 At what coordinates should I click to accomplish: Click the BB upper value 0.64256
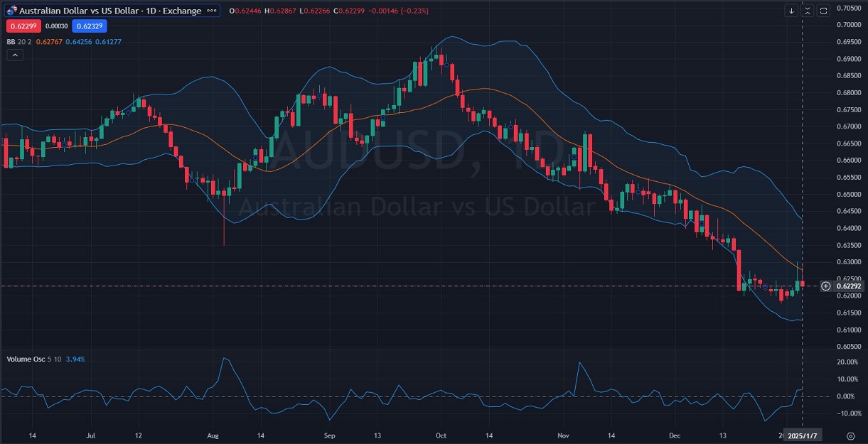(x=79, y=42)
